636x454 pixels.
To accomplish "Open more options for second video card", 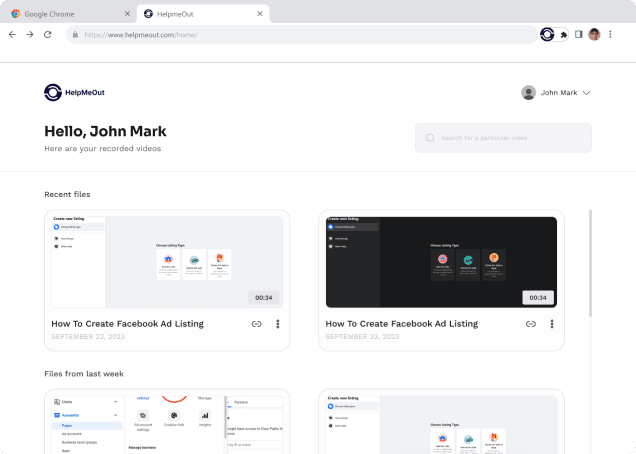I will 551,324.
